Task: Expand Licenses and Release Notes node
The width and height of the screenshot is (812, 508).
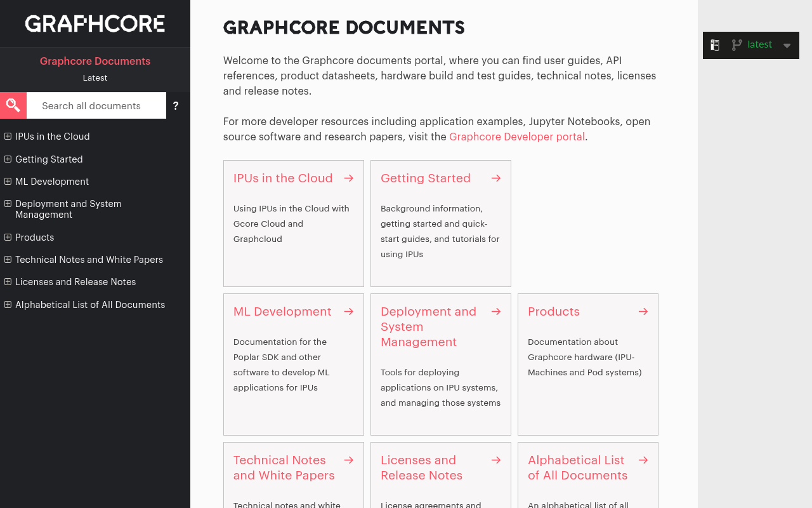Action: tap(8, 281)
